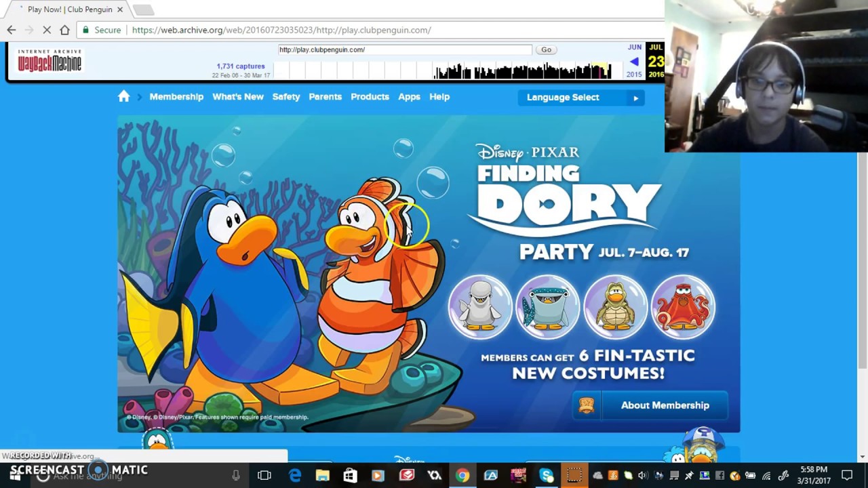
Task: Open the What's New menu item
Action: pos(238,97)
